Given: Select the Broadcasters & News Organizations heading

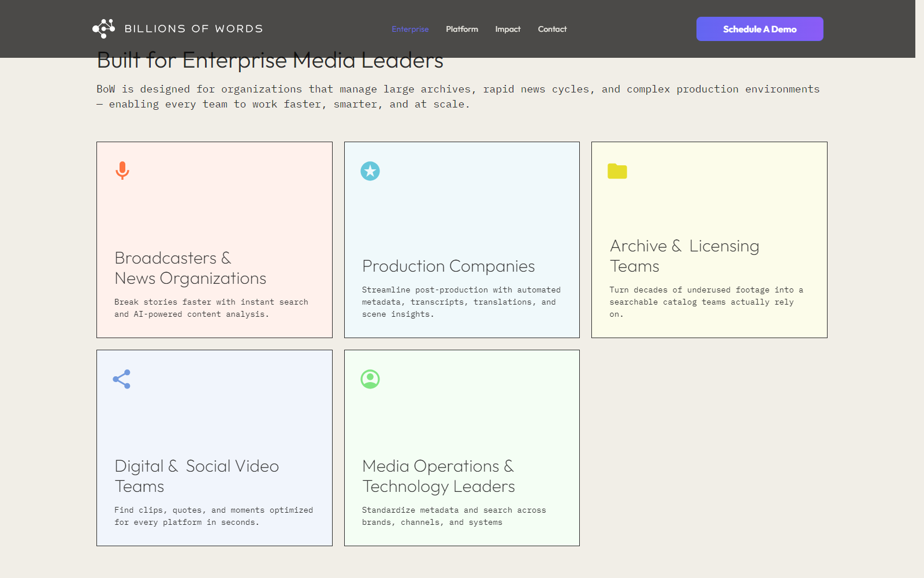Looking at the screenshot, I should [x=191, y=268].
